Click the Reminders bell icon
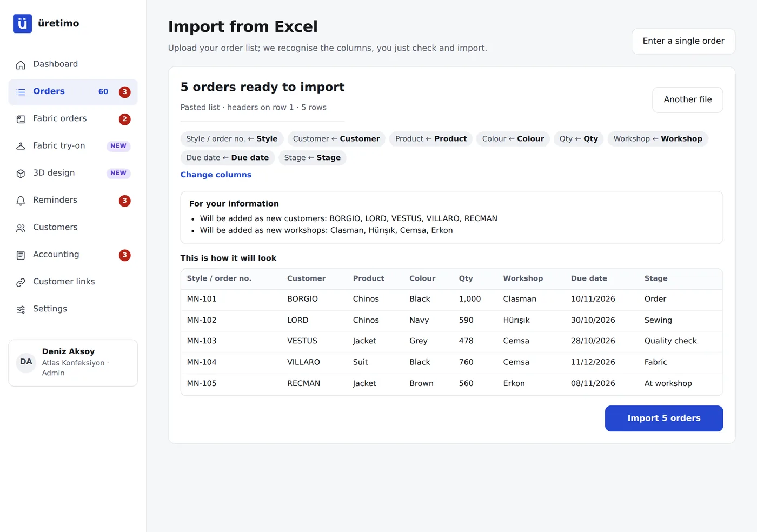The width and height of the screenshot is (757, 532). click(x=21, y=201)
